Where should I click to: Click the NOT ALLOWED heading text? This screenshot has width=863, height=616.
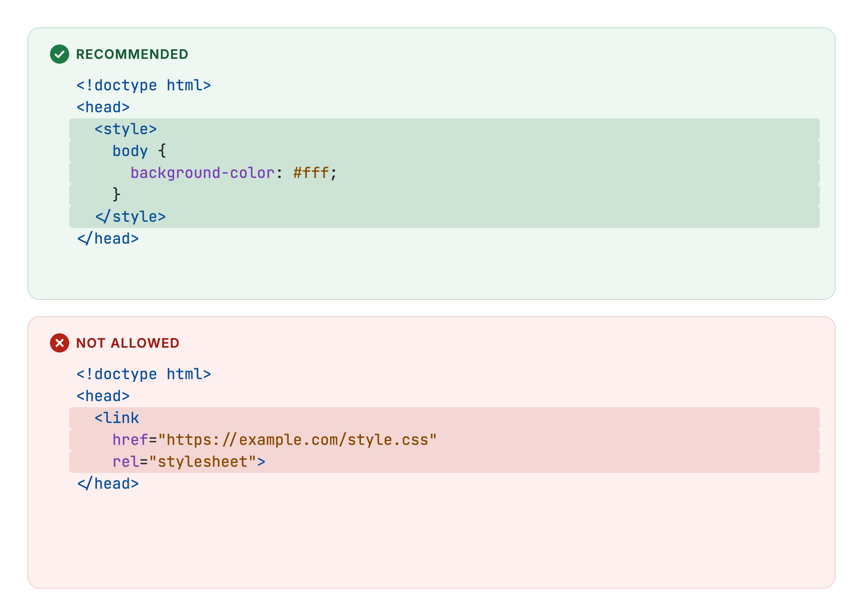click(x=127, y=343)
